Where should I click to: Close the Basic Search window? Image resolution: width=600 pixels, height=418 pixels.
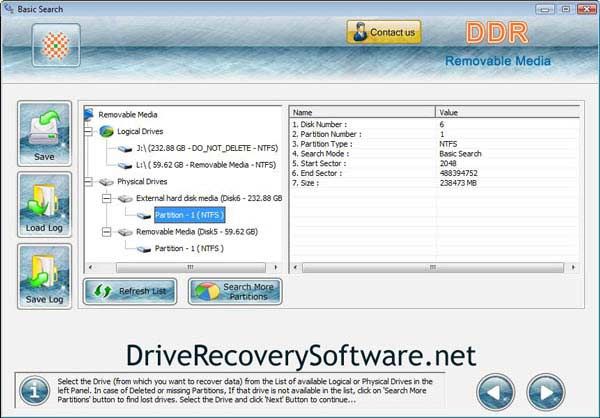point(587,9)
